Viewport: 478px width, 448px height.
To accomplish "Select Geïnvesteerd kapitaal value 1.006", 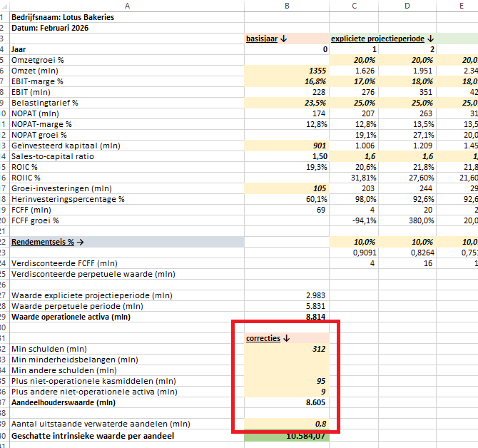I will click(354, 146).
